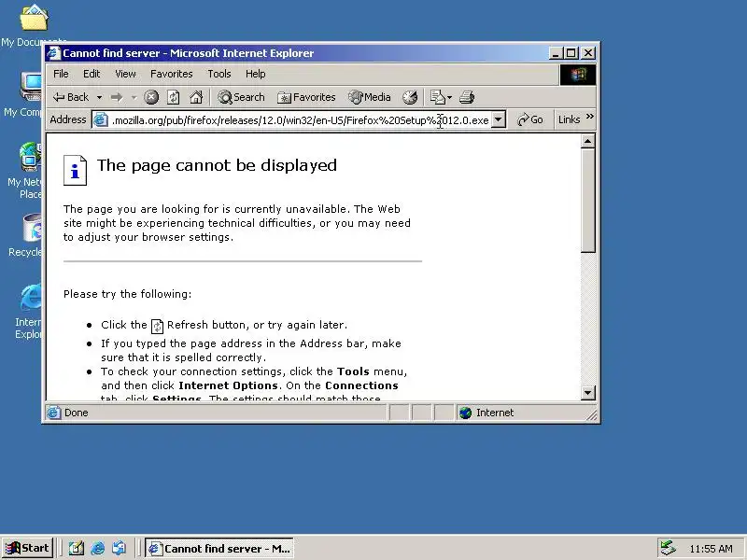Click in the address bar URL field
747x560 pixels.
tap(300, 120)
